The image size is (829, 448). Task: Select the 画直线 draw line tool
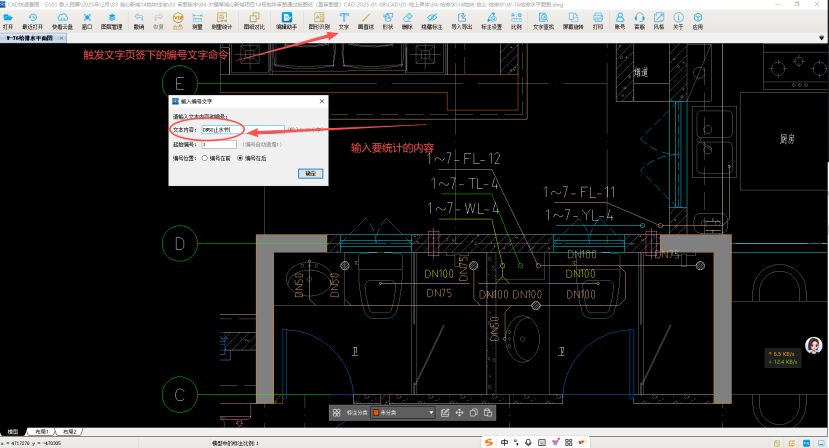pos(366,21)
